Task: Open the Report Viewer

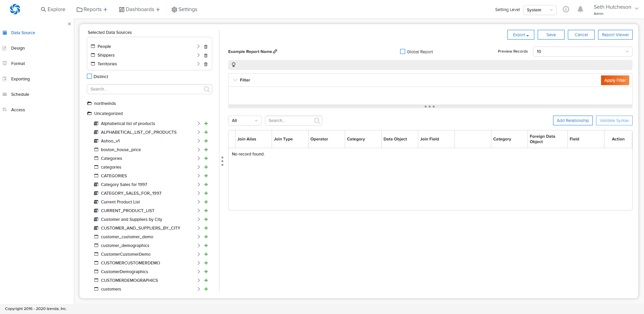Action: coord(615,35)
